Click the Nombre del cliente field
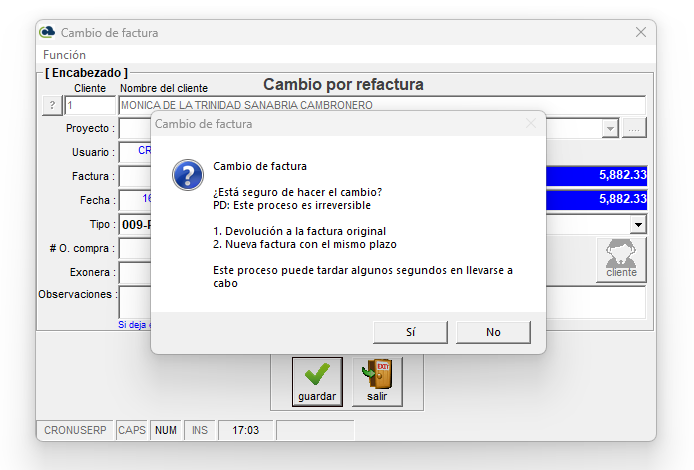This screenshot has height=470, width=694. tap(382, 105)
